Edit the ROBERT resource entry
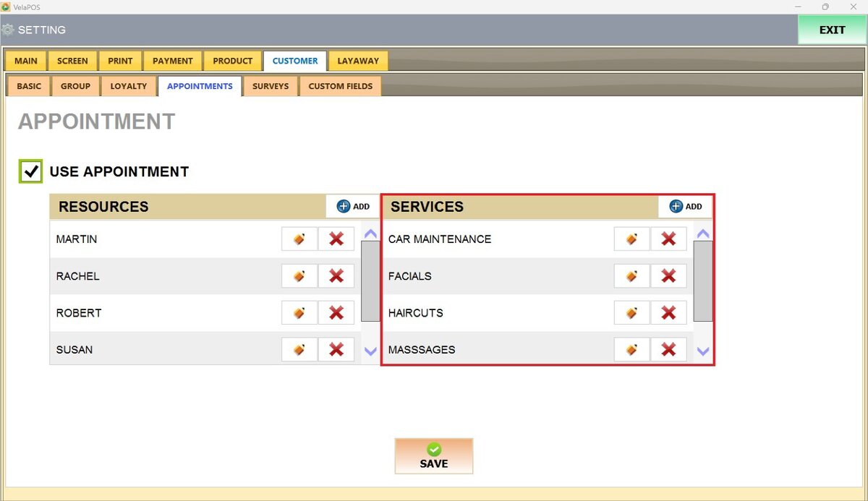The width and height of the screenshot is (868, 501). pyautogui.click(x=299, y=313)
